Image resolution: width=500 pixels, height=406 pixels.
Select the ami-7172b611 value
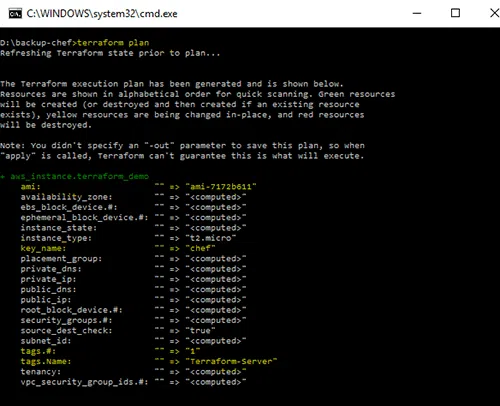[x=221, y=187]
